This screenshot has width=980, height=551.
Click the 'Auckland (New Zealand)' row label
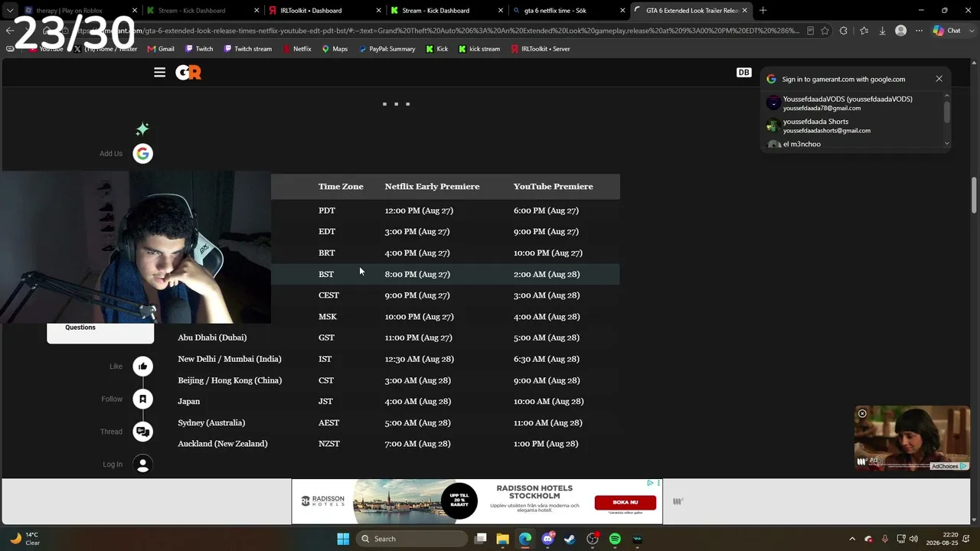click(x=223, y=444)
